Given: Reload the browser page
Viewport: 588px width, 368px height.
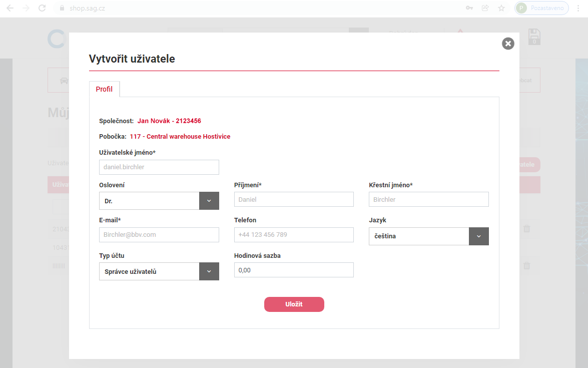Looking at the screenshot, I should click(x=42, y=8).
